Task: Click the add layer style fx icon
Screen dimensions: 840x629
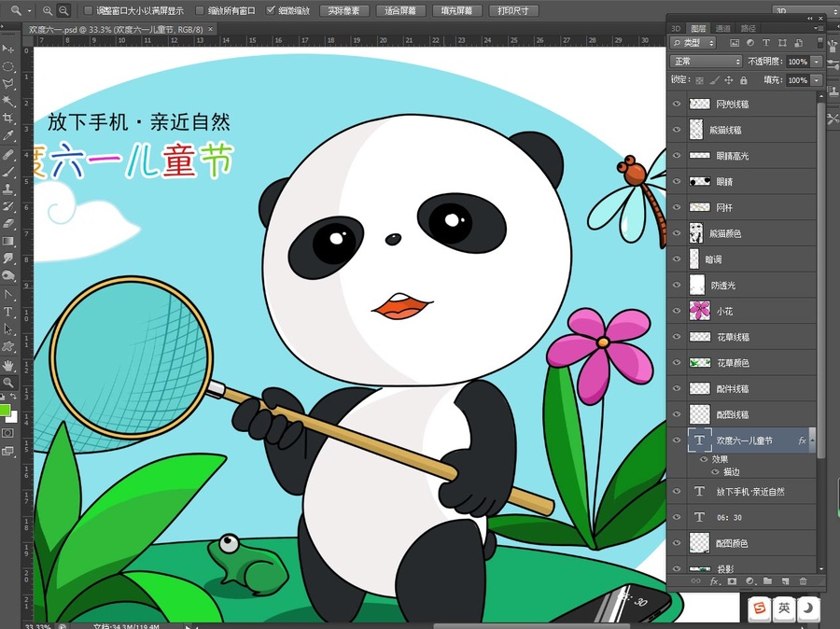Action: 714,581
